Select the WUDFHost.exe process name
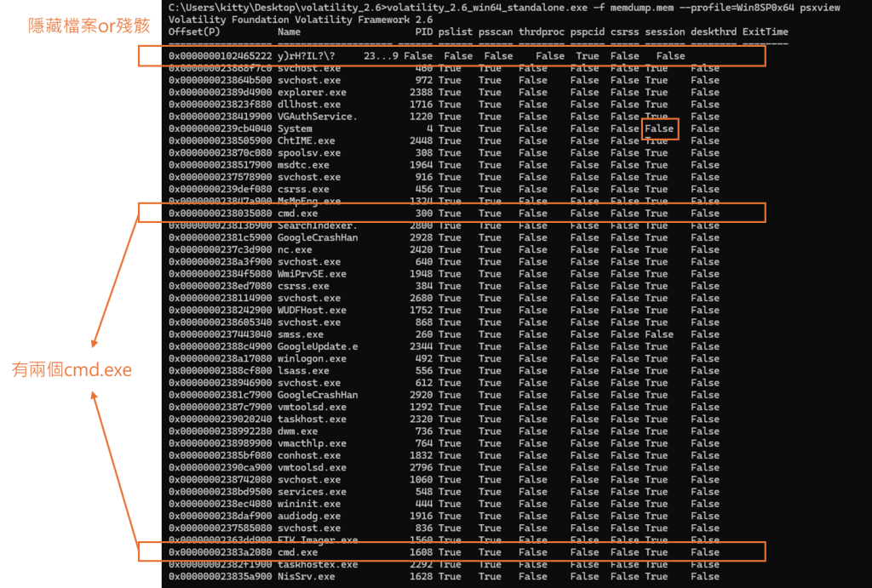Screen dimensions: 872x588 pyautogui.click(x=312, y=311)
